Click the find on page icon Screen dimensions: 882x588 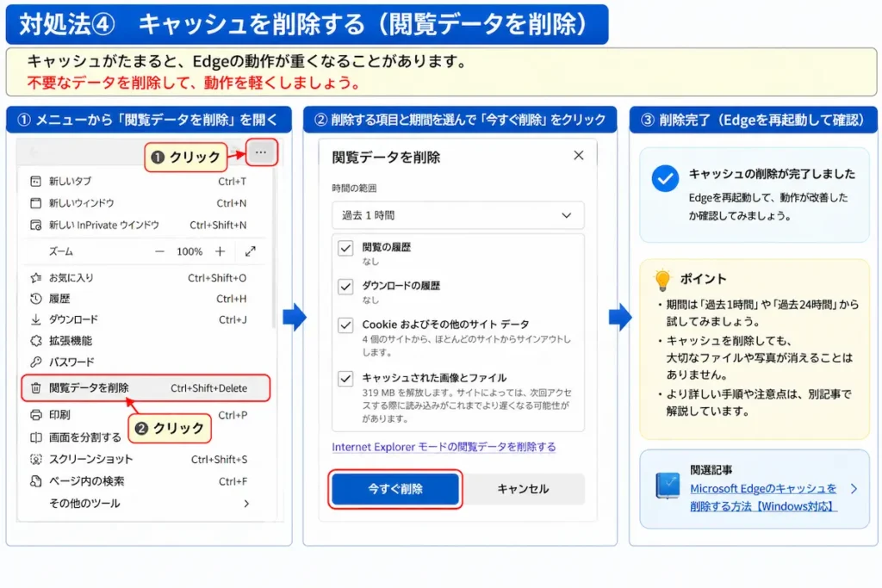(x=35, y=481)
